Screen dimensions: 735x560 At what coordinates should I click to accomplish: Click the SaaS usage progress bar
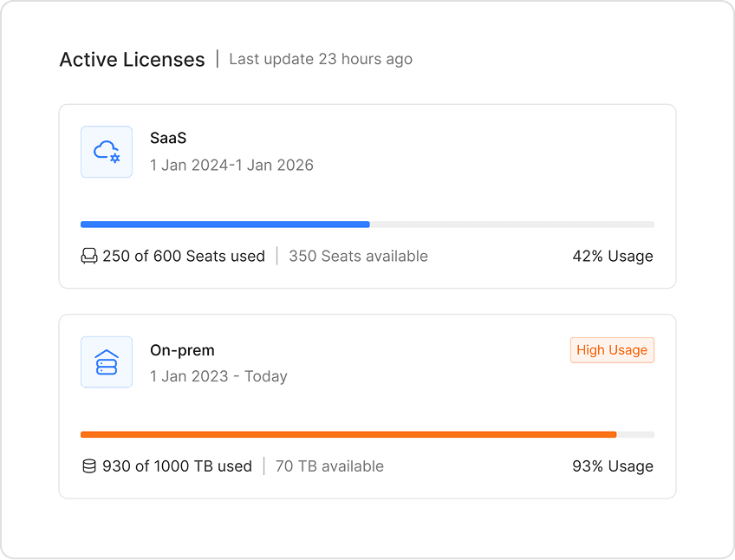coord(367,224)
